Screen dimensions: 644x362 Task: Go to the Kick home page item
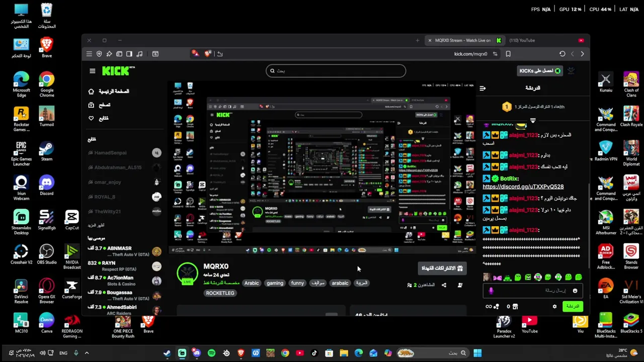coord(109,92)
